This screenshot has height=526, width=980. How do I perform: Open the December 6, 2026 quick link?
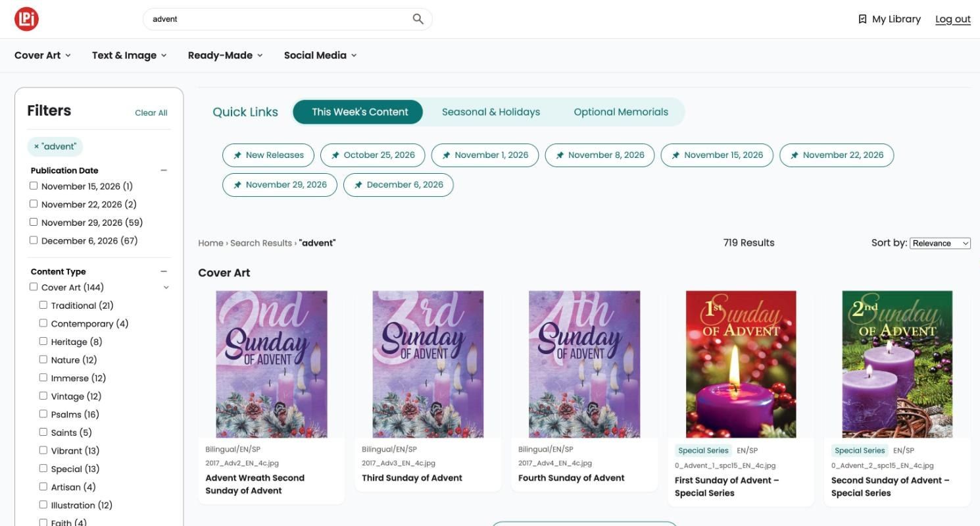399,185
